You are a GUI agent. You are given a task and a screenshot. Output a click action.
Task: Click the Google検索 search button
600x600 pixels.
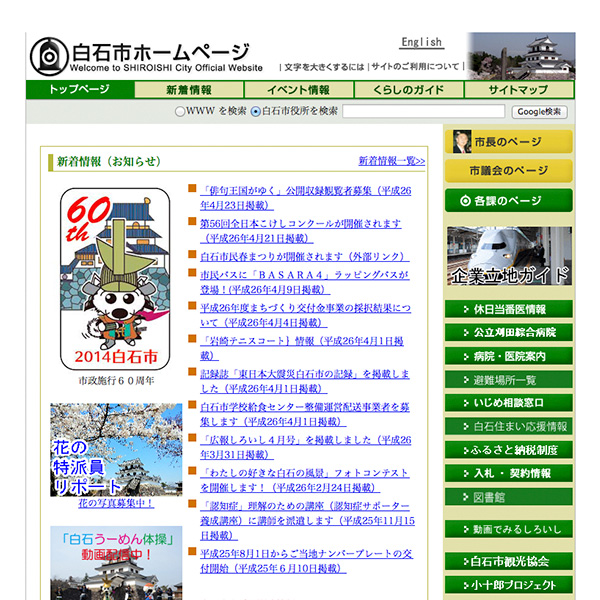point(540,112)
